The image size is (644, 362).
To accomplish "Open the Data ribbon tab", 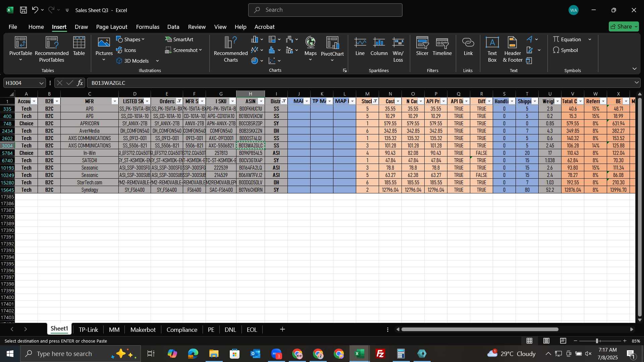I will [173, 27].
